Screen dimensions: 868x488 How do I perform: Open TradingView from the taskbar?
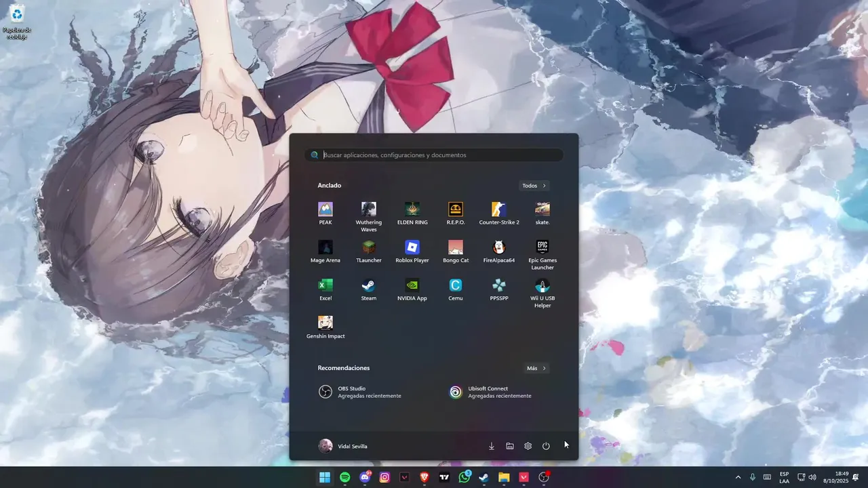coord(444,477)
